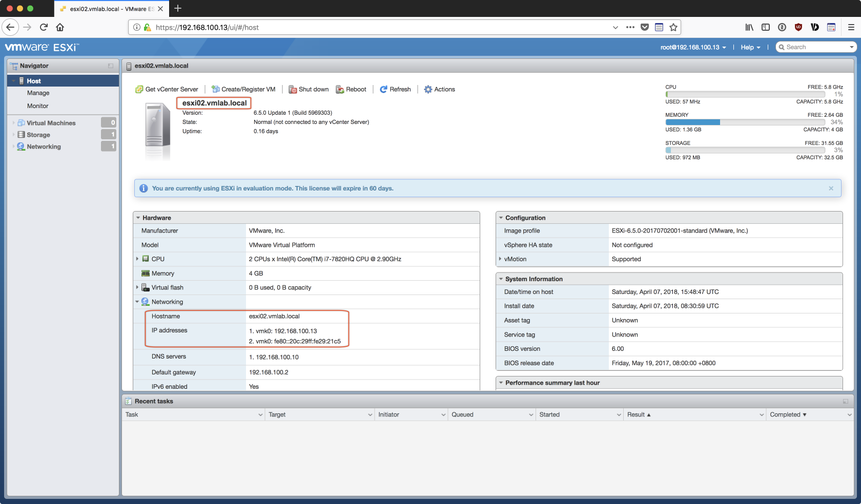Open the Help menu
861x504 pixels.
pyautogui.click(x=750, y=47)
